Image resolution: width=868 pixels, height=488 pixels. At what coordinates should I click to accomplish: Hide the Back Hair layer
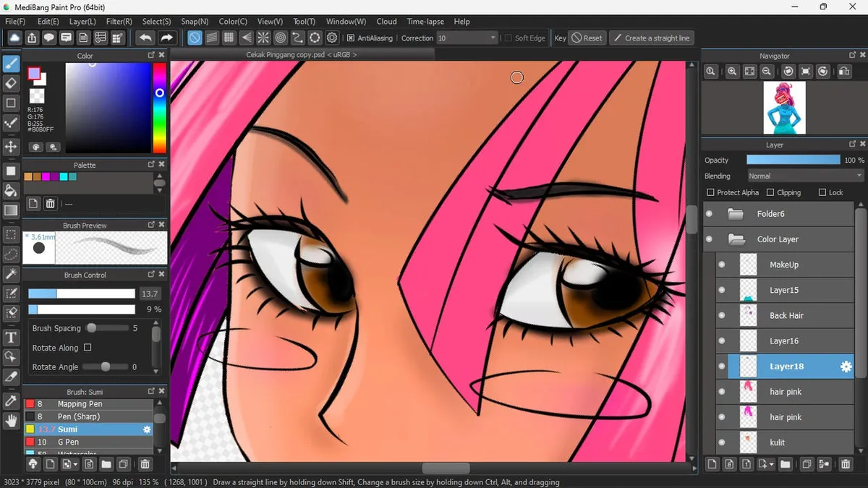721,315
